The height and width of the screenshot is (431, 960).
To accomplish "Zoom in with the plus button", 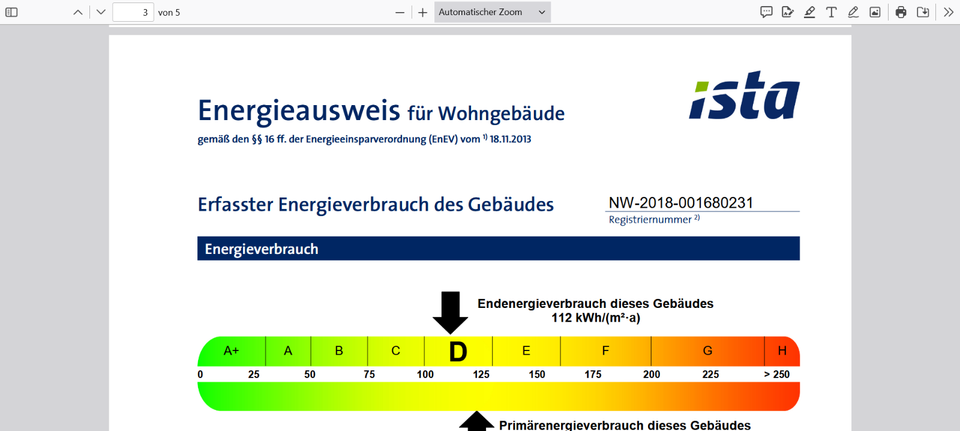I will tap(422, 12).
